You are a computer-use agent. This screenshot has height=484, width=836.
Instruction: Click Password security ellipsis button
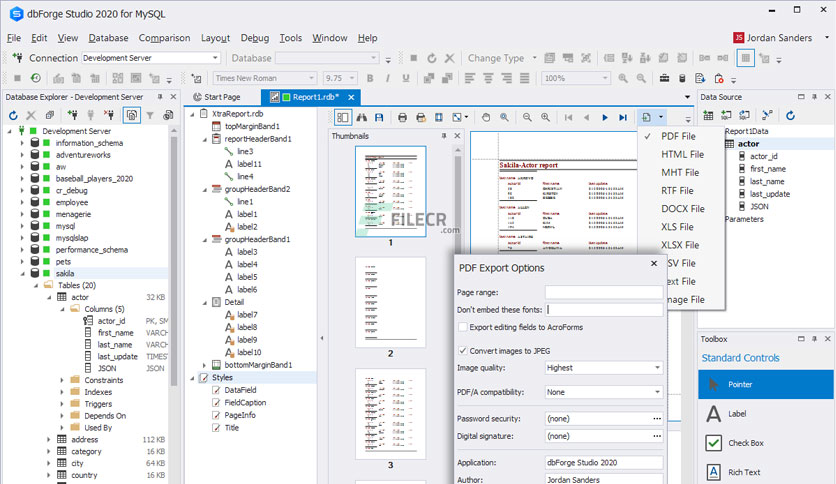[657, 419]
